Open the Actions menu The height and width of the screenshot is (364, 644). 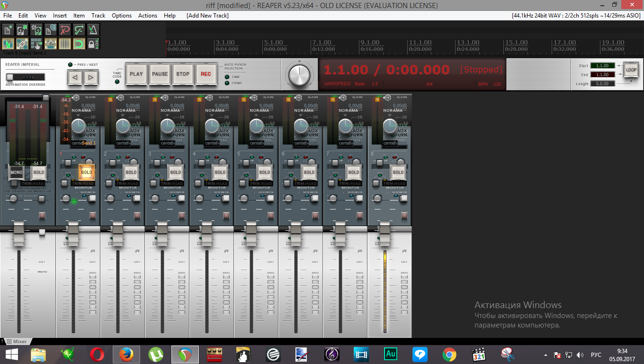148,16
